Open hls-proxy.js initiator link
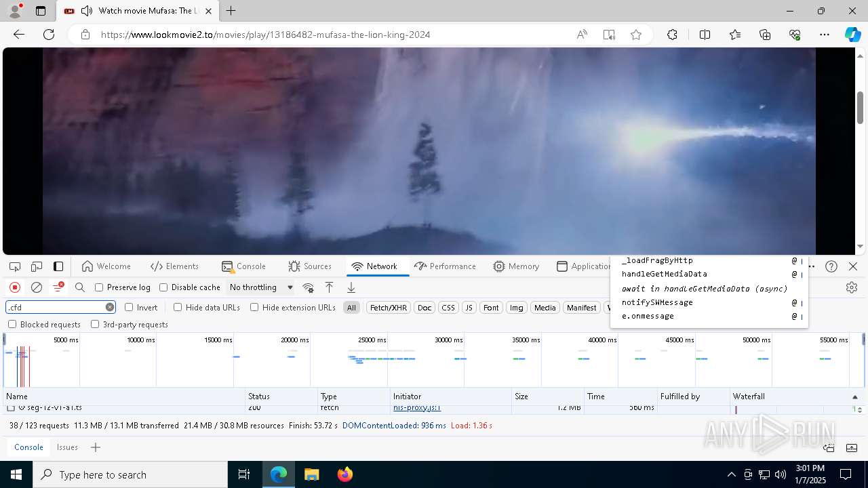Image resolution: width=868 pixels, height=488 pixels. [x=417, y=408]
